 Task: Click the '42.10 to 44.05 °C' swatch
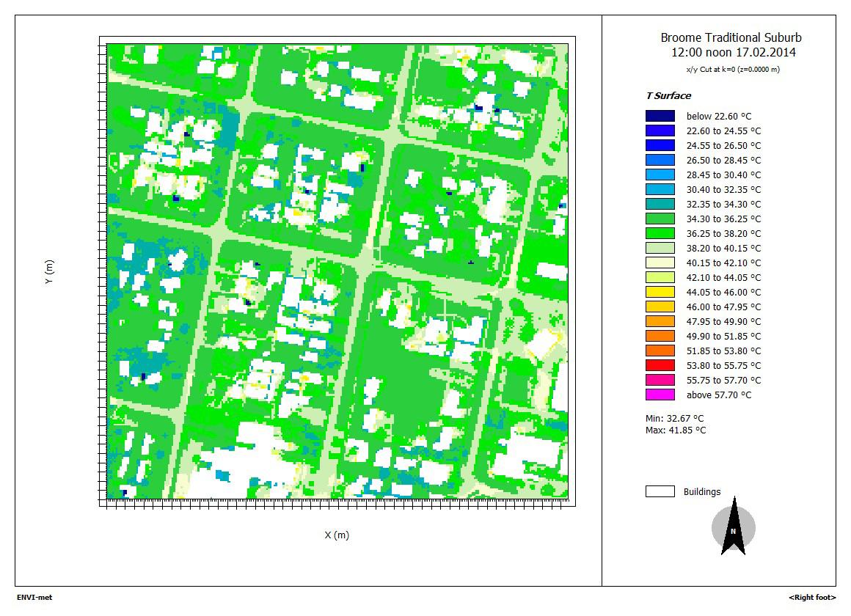660,276
